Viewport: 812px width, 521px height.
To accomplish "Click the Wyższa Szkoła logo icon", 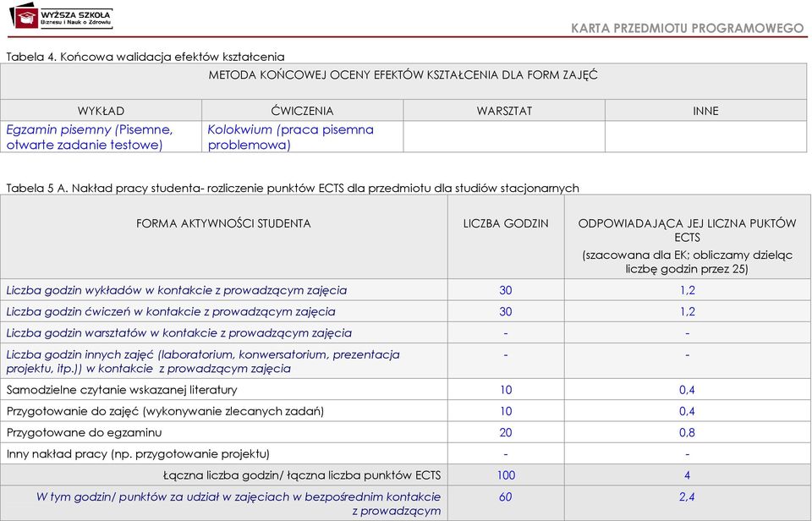I will [24, 15].
